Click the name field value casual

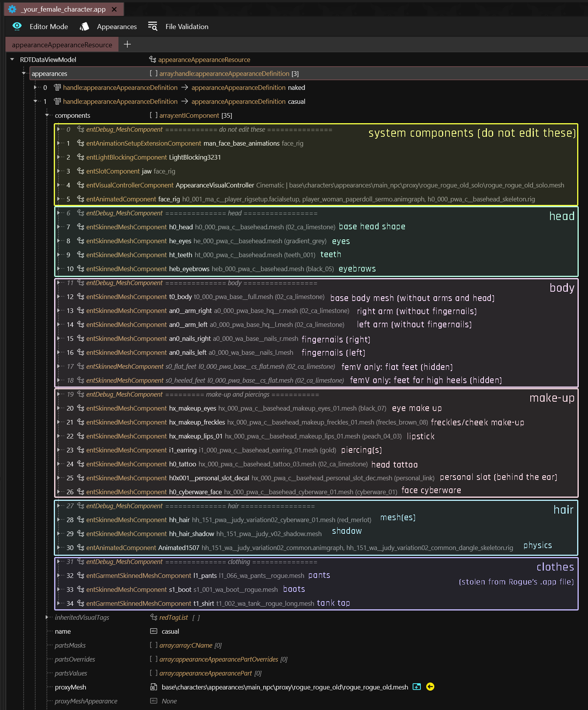pos(170,631)
